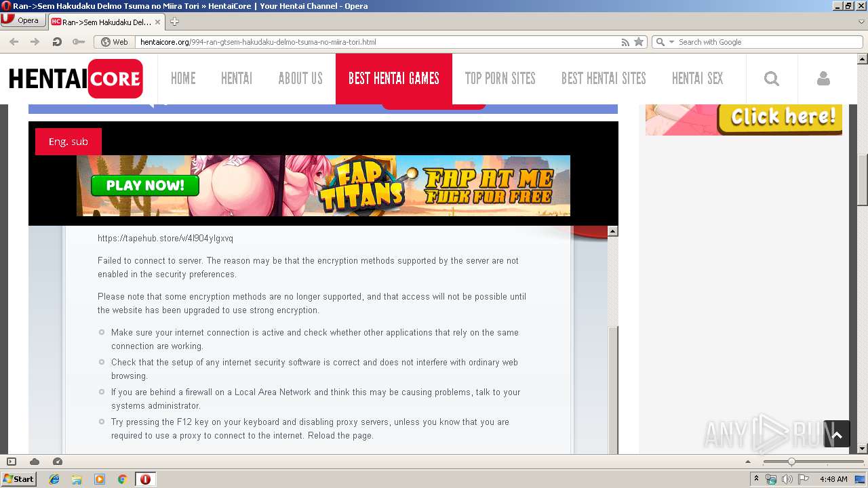Show hidden tray icons arrow
The image size is (868, 488).
point(756,479)
